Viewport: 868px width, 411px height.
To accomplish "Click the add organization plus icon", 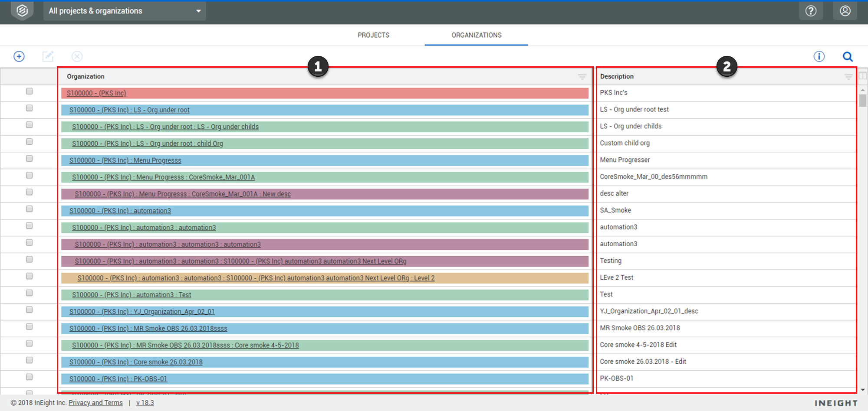I will [x=19, y=56].
